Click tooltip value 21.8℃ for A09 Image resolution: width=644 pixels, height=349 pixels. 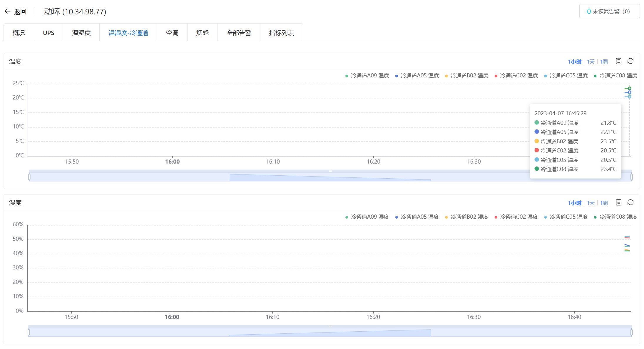coord(608,123)
